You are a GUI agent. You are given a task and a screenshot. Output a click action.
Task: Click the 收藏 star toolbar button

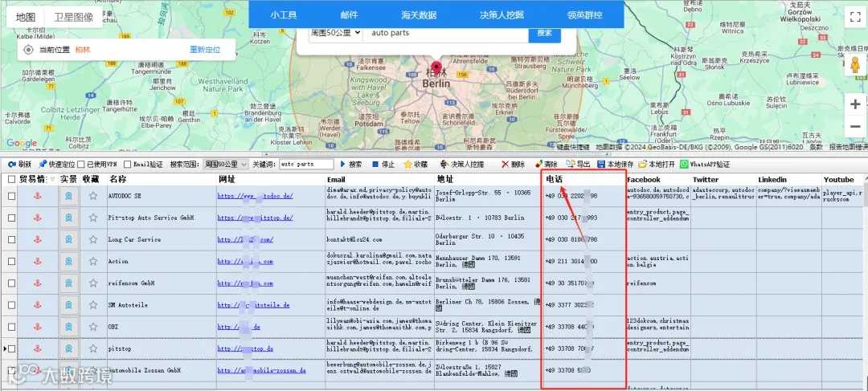coord(416,165)
